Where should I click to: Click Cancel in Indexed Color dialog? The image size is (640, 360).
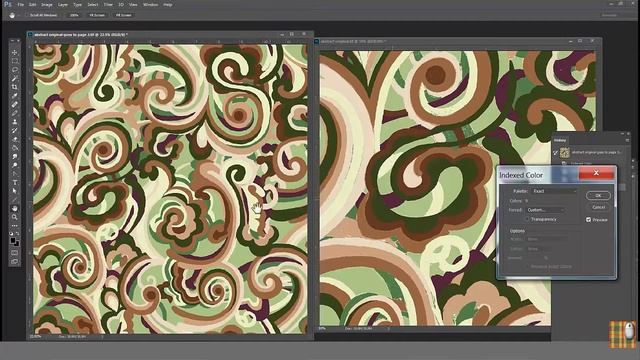(598, 207)
